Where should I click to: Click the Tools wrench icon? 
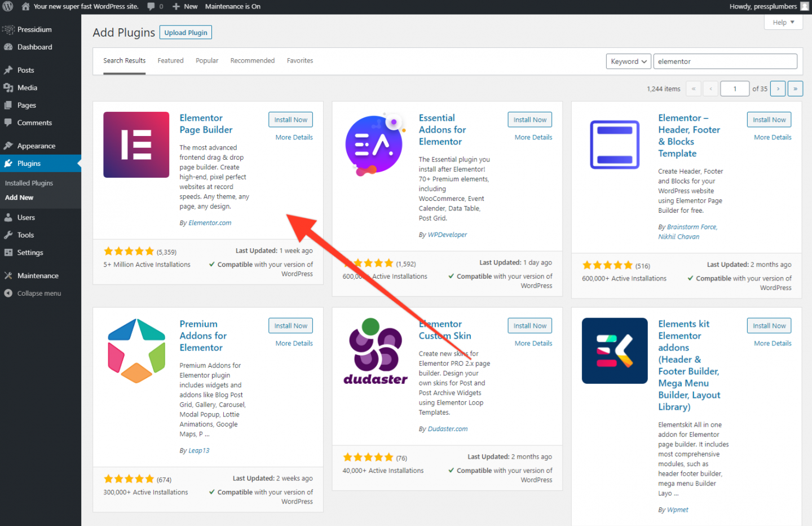coord(8,235)
